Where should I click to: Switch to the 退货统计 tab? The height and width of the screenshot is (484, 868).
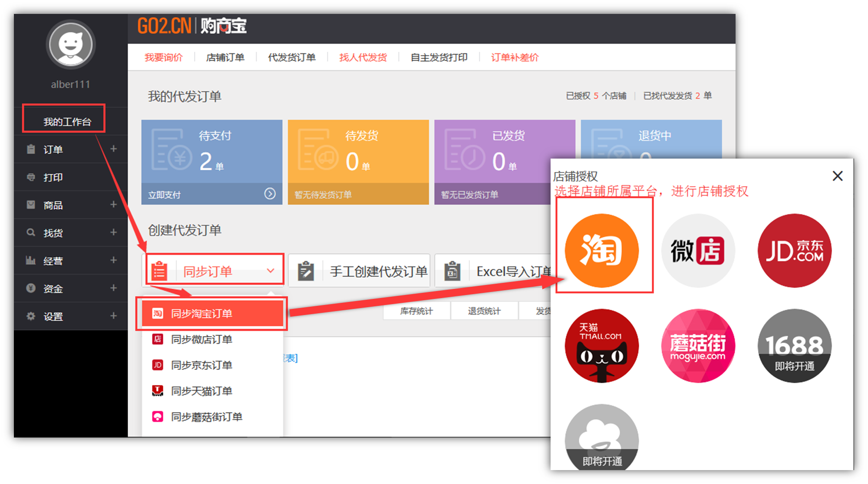click(484, 311)
